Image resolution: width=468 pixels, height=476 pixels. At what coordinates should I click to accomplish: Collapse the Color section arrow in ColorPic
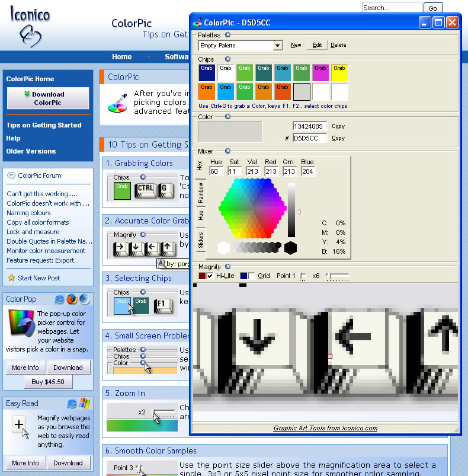click(x=227, y=117)
